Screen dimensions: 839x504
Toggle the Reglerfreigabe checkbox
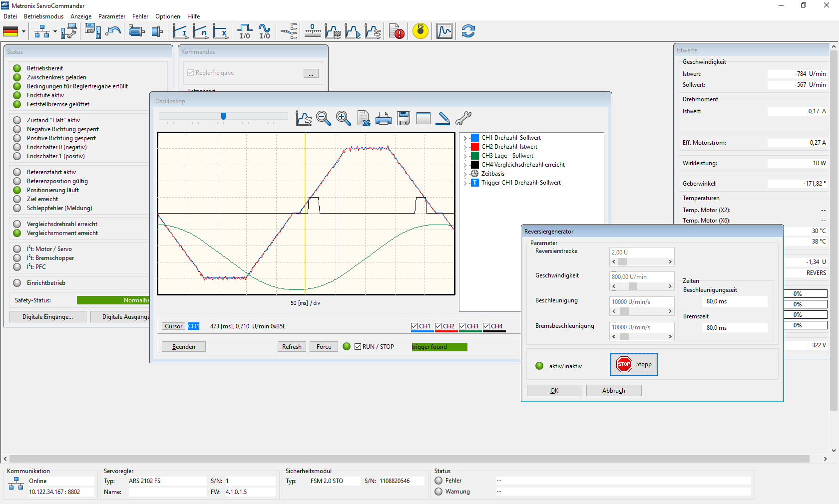[190, 73]
